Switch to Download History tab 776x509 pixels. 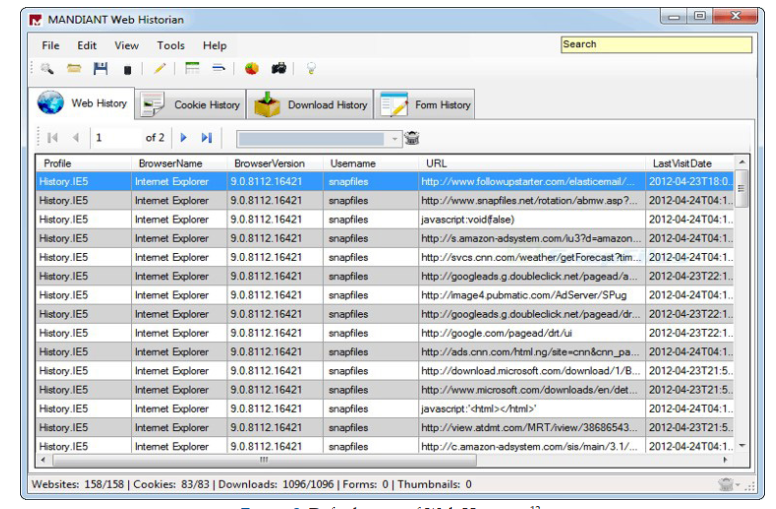pyautogui.click(x=310, y=104)
